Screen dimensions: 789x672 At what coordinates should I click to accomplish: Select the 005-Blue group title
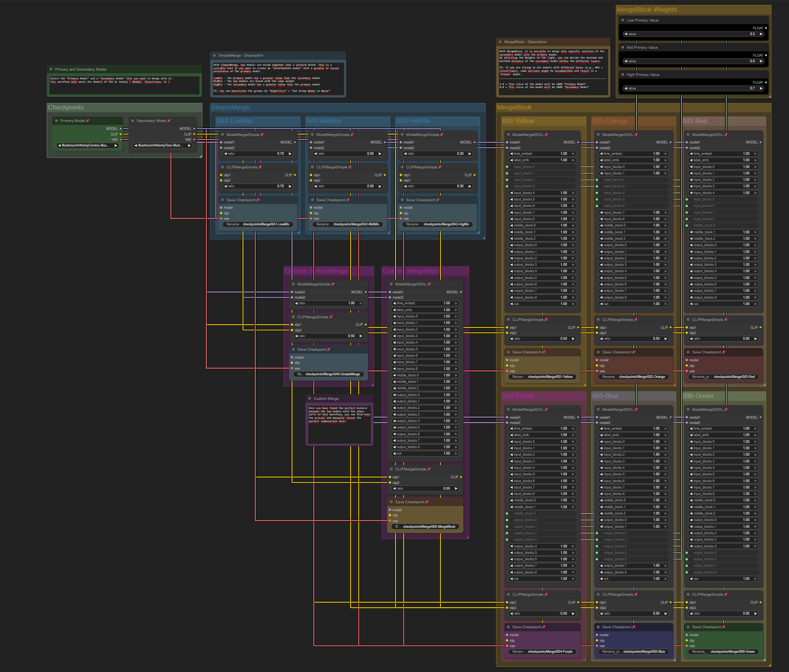point(605,396)
